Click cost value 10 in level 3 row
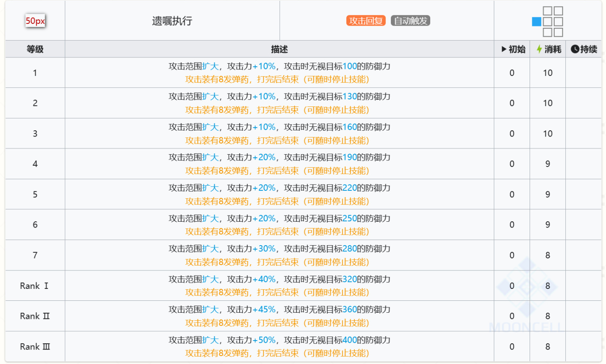Image resolution: width=606 pixels, height=364 pixels. click(548, 133)
